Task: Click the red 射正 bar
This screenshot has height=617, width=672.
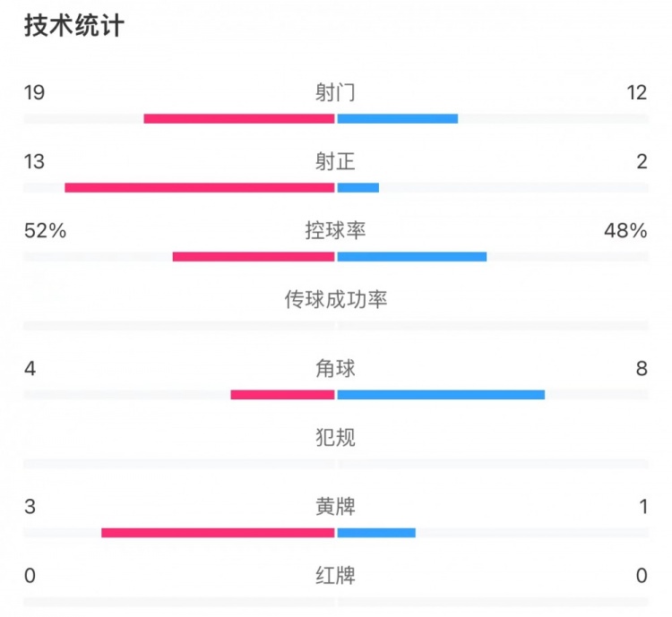Action: (x=199, y=187)
